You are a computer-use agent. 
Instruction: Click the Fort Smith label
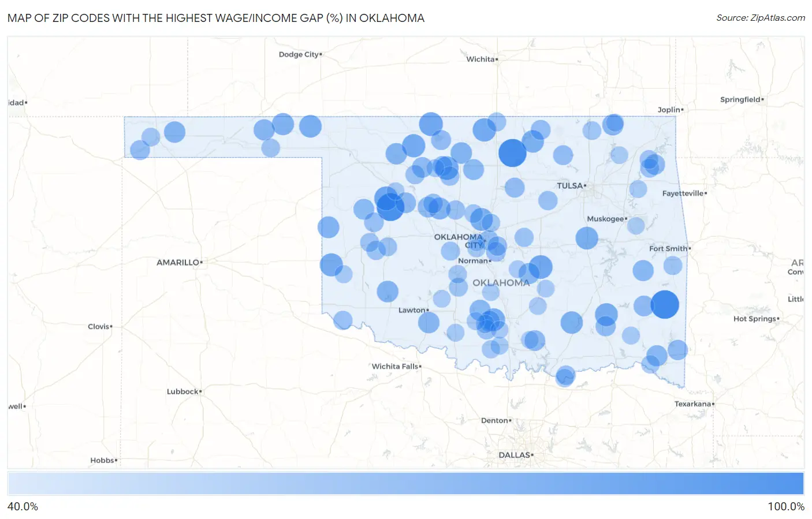pos(668,249)
